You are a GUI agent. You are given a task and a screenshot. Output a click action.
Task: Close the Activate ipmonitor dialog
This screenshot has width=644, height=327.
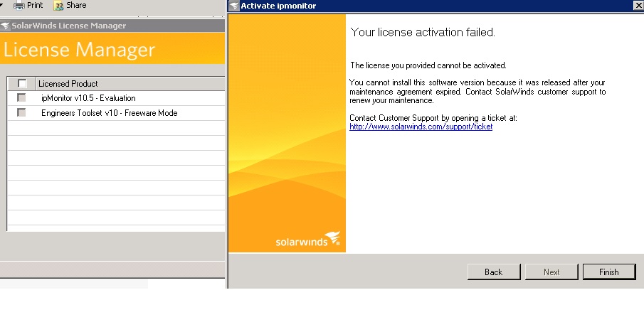click(x=638, y=6)
